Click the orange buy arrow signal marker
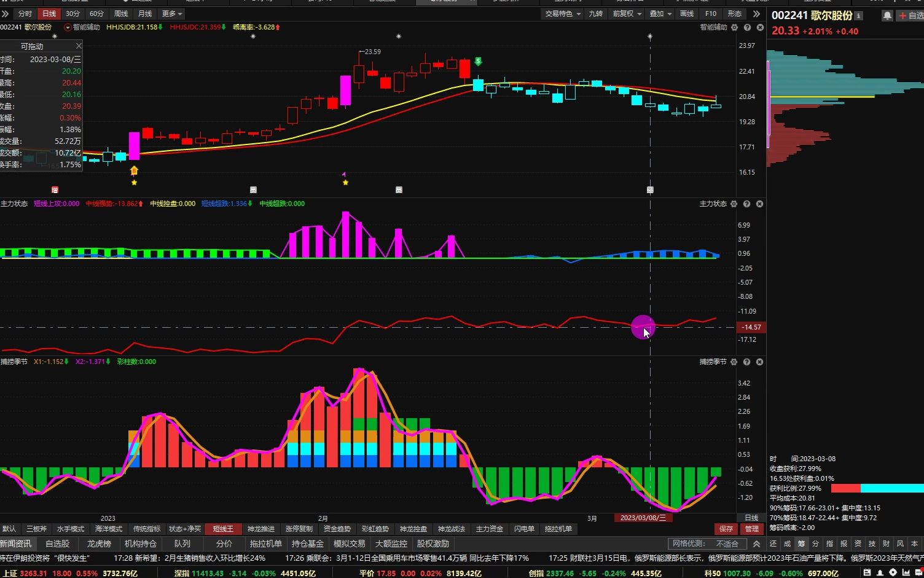 tap(134, 170)
